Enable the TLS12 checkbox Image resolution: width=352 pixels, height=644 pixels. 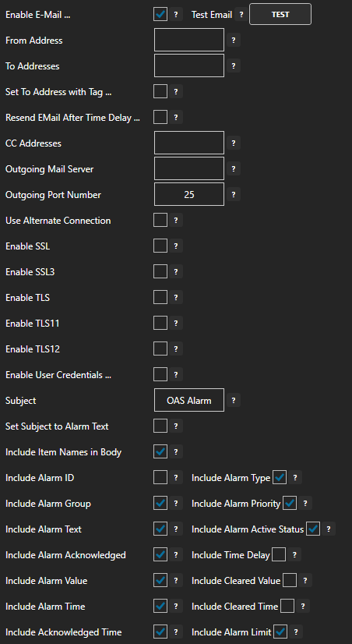click(x=160, y=349)
